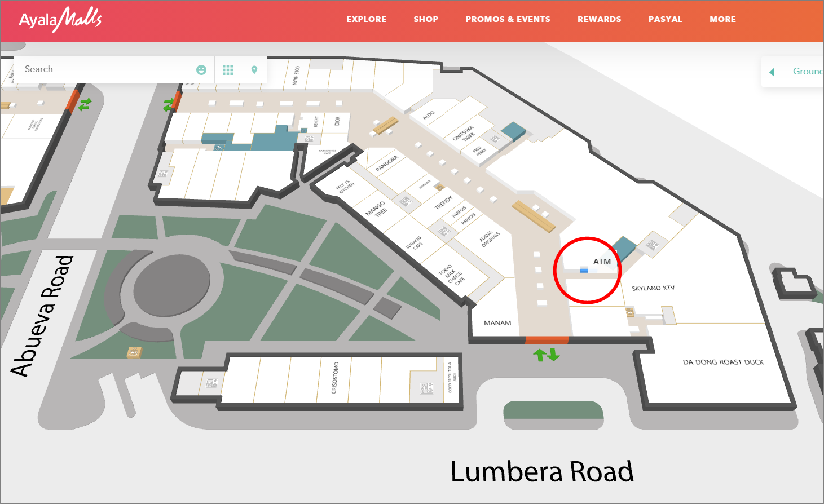
Task: Click the restroom icon left of Crisostomo building
Action: (x=211, y=384)
